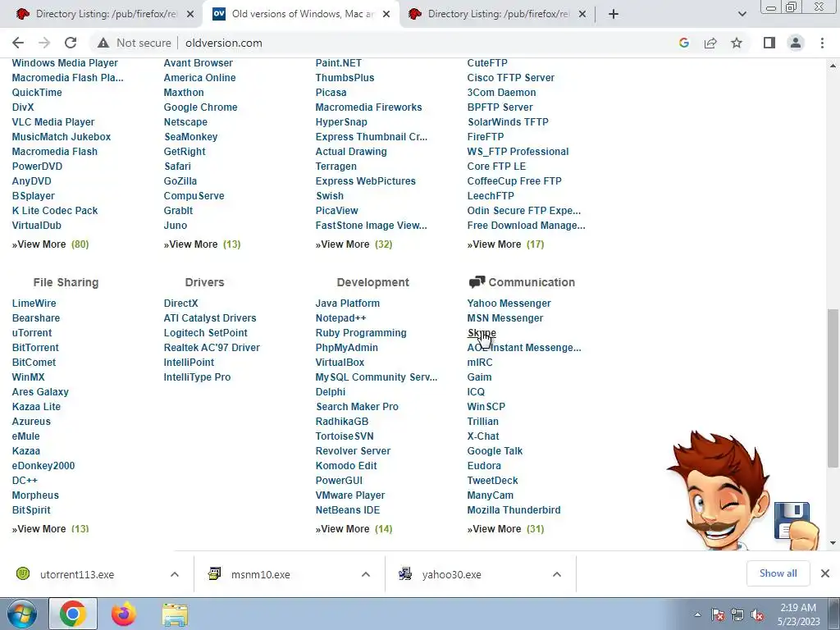Close the first Directory Listing tab

point(190,15)
